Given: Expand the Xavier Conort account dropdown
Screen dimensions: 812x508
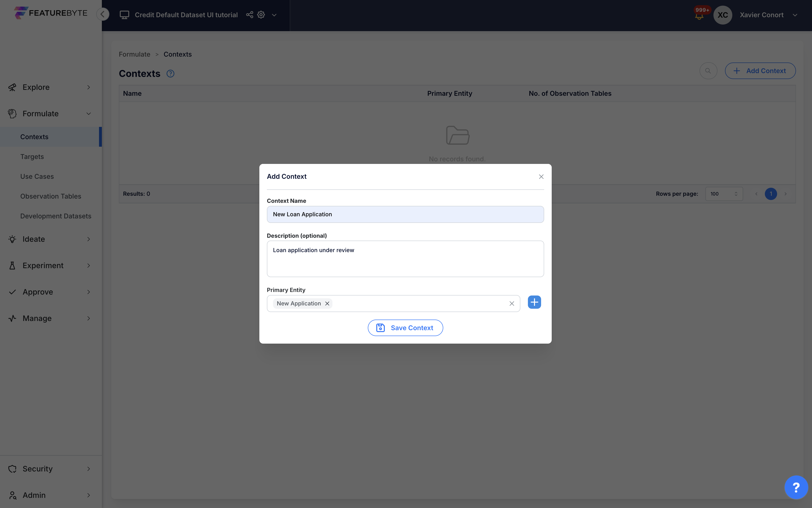Looking at the screenshot, I should click(x=795, y=15).
